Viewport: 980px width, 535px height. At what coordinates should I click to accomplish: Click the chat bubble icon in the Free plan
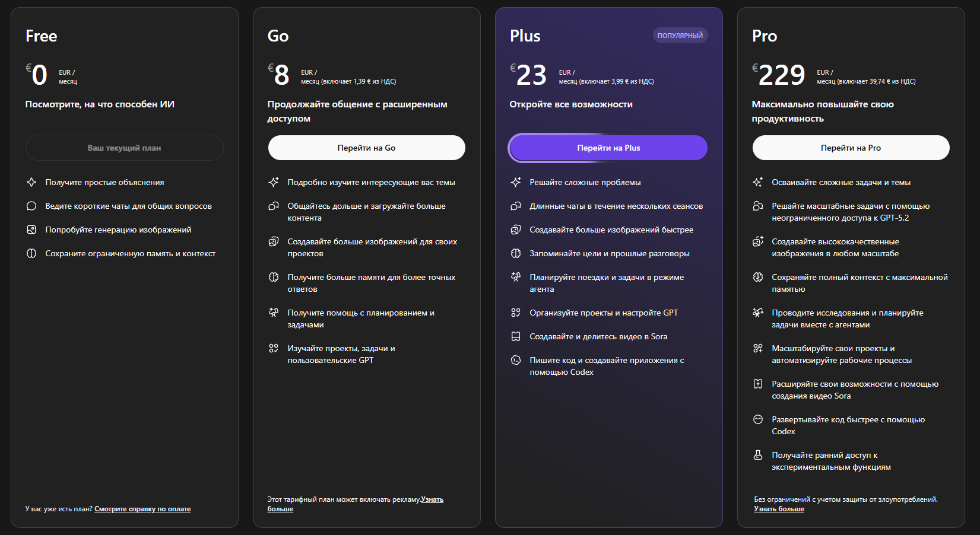(31, 206)
